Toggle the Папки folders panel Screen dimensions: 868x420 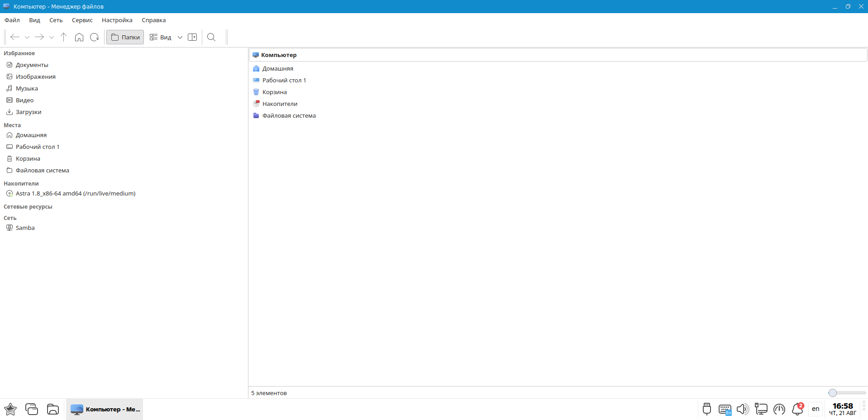125,37
